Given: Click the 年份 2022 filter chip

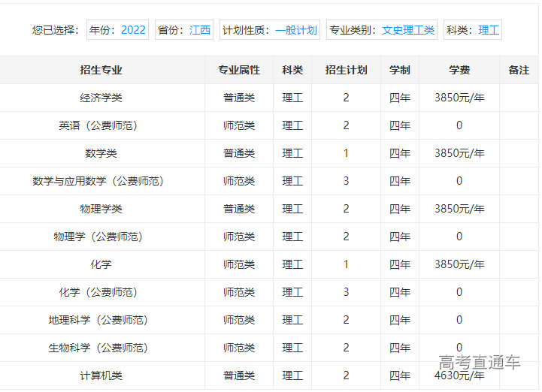Looking at the screenshot, I should [x=117, y=30].
